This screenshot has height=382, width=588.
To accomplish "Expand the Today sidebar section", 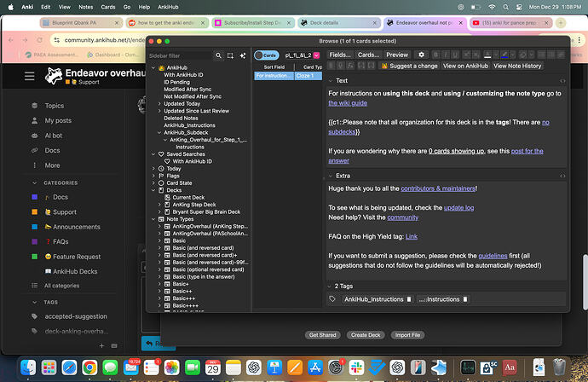I will coord(153,169).
